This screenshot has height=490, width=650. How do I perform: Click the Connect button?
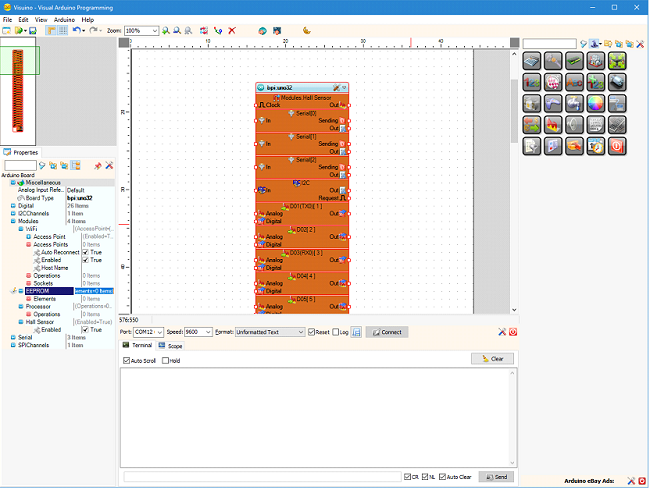coord(387,332)
